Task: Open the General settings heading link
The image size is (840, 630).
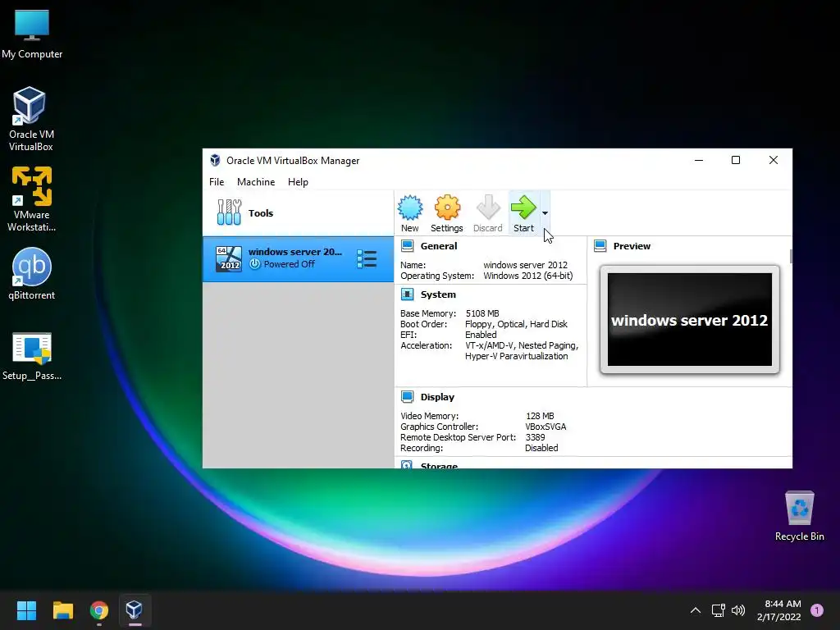Action: coord(439,246)
